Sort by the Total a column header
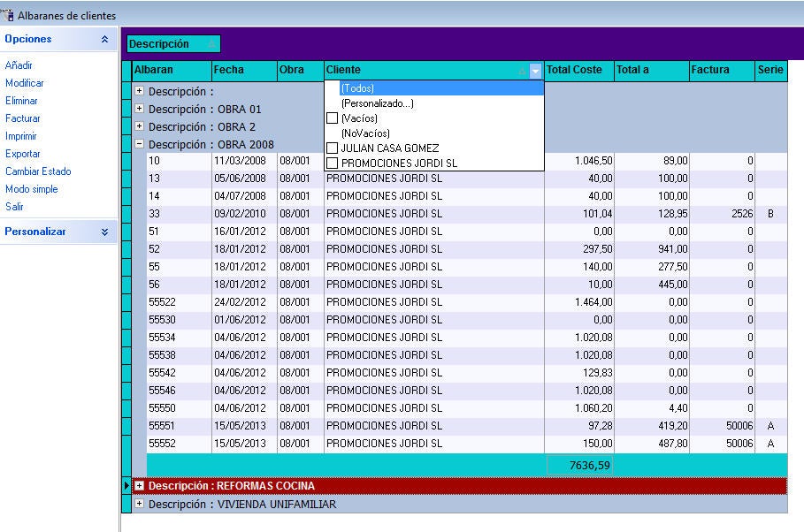Image resolution: width=804 pixels, height=532 pixels. pos(652,70)
